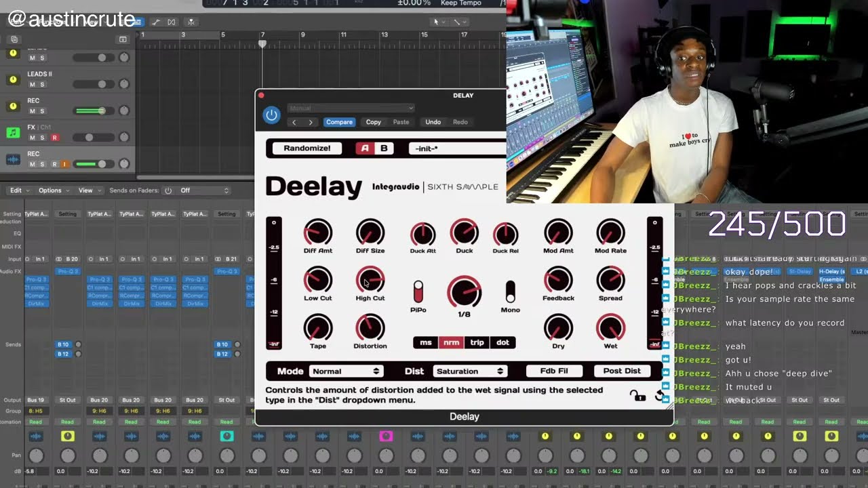Click the Undo button
The image size is (868, 488).
tap(433, 122)
